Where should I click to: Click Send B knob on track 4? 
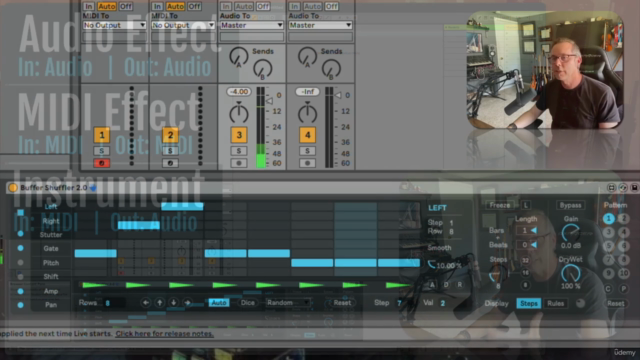click(x=331, y=69)
